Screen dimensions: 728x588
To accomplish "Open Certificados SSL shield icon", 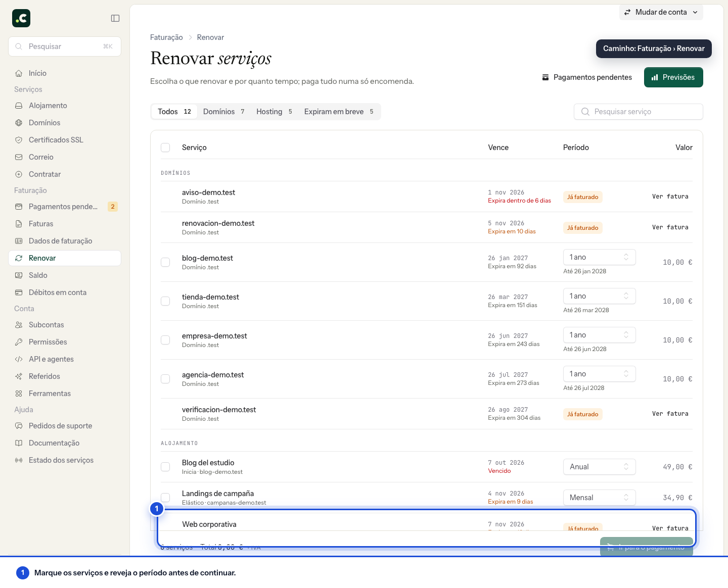I will click(x=19, y=140).
